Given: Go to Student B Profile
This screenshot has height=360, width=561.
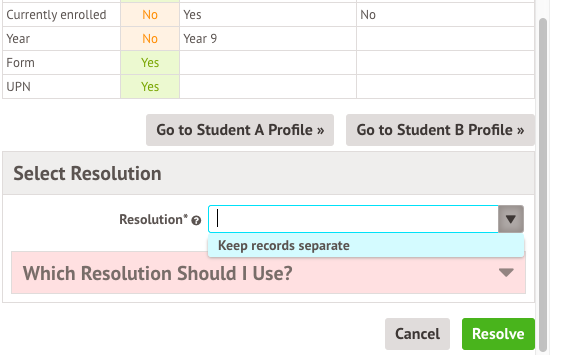Looking at the screenshot, I should click(x=440, y=130).
